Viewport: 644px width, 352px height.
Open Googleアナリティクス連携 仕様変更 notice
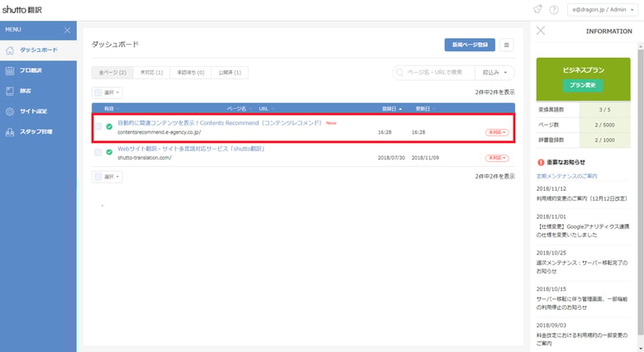582,231
